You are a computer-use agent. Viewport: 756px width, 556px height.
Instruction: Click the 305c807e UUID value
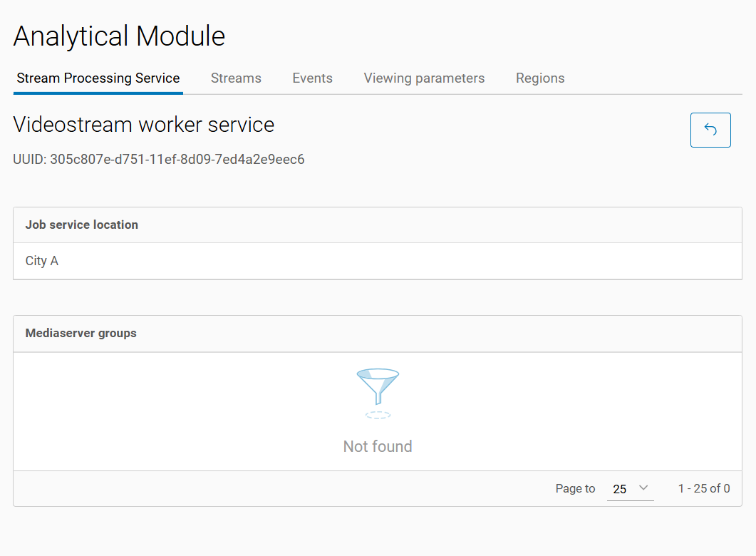177,160
